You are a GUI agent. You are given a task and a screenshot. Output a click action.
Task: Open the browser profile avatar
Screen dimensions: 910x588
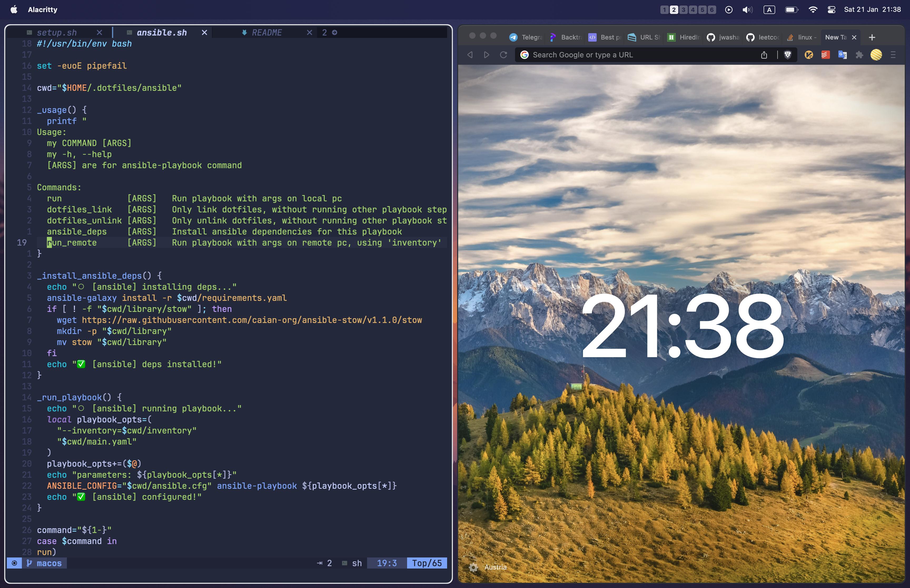click(876, 54)
